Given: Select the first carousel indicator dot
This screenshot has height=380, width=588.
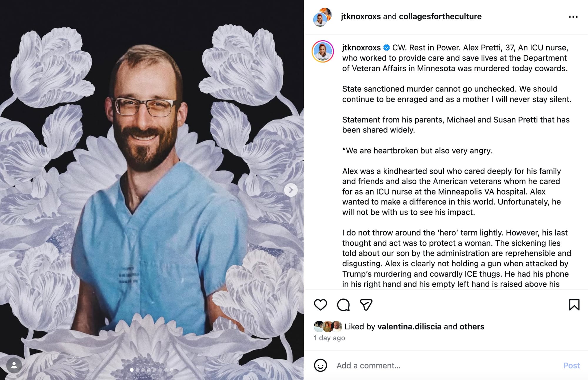Looking at the screenshot, I should (x=132, y=370).
